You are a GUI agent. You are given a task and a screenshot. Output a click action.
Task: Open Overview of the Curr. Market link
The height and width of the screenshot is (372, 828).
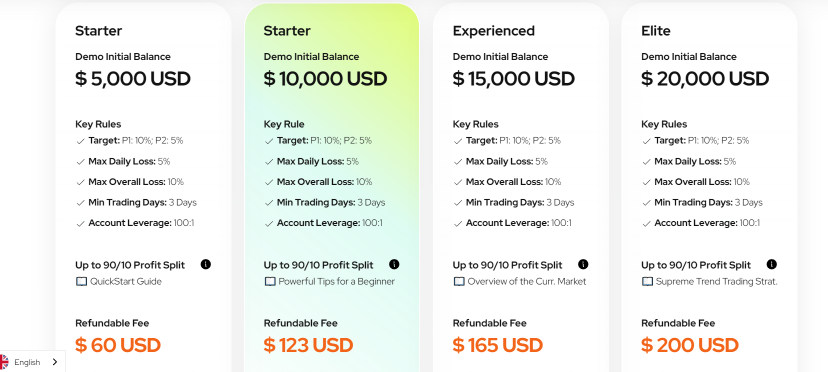click(x=526, y=282)
